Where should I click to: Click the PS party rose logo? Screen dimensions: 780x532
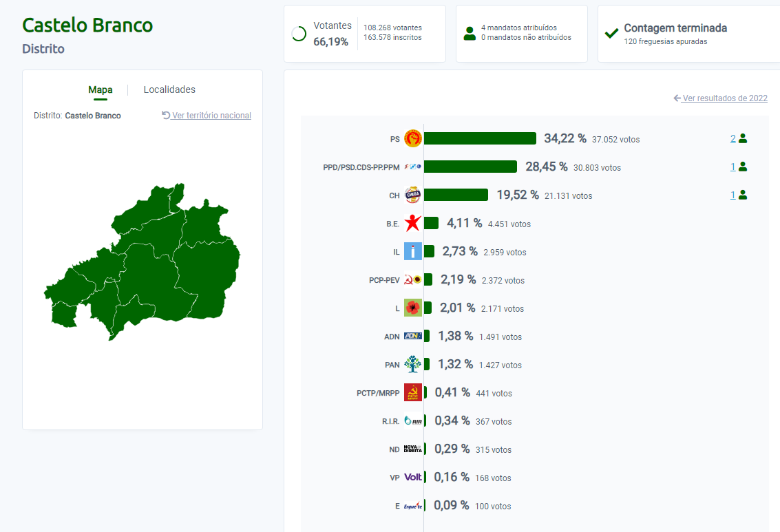(412, 139)
